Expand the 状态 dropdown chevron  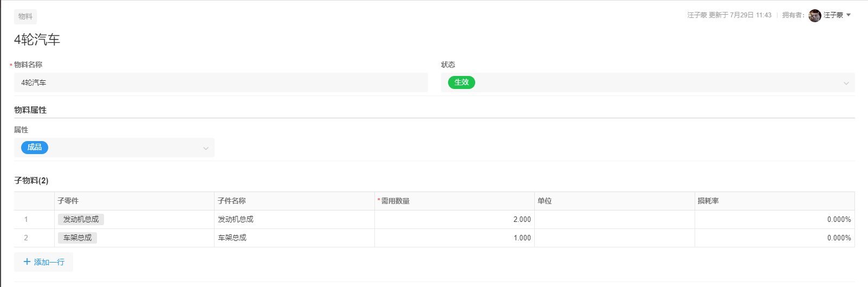pyautogui.click(x=846, y=83)
